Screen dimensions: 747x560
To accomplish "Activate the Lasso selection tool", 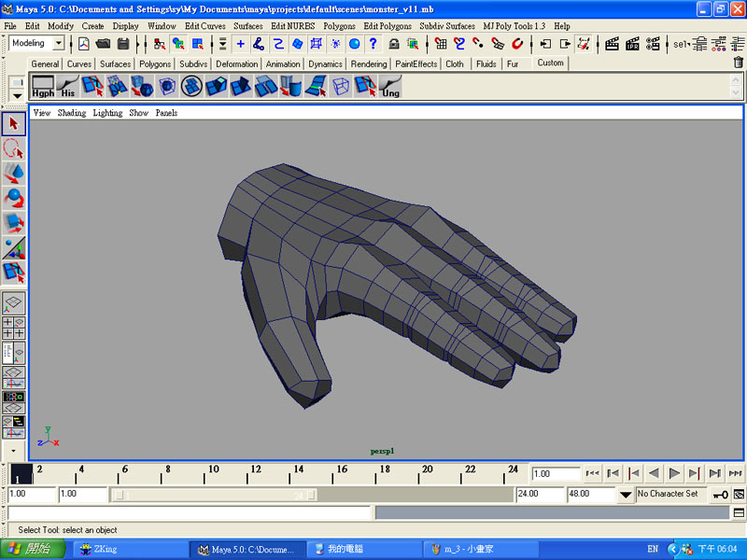I will pyautogui.click(x=14, y=148).
